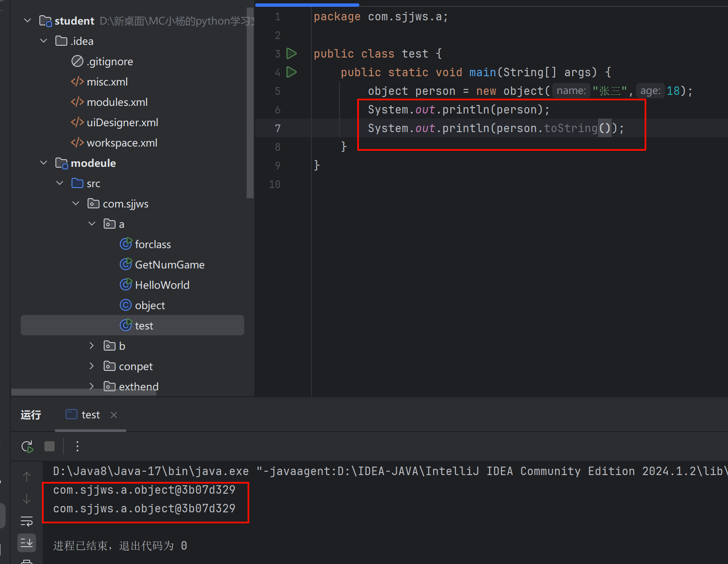Run the test class from line 3 gutter

(291, 54)
